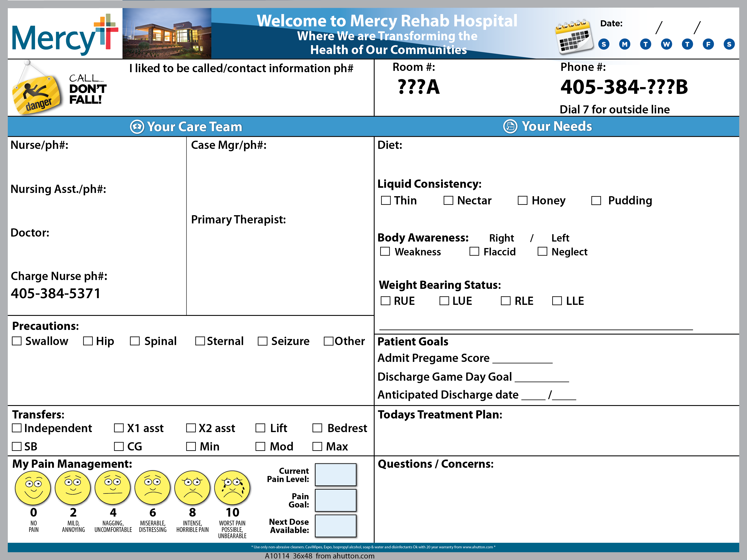Image resolution: width=747 pixels, height=560 pixels.
Task: Check the Seizure precaution box
Action: tap(262, 341)
